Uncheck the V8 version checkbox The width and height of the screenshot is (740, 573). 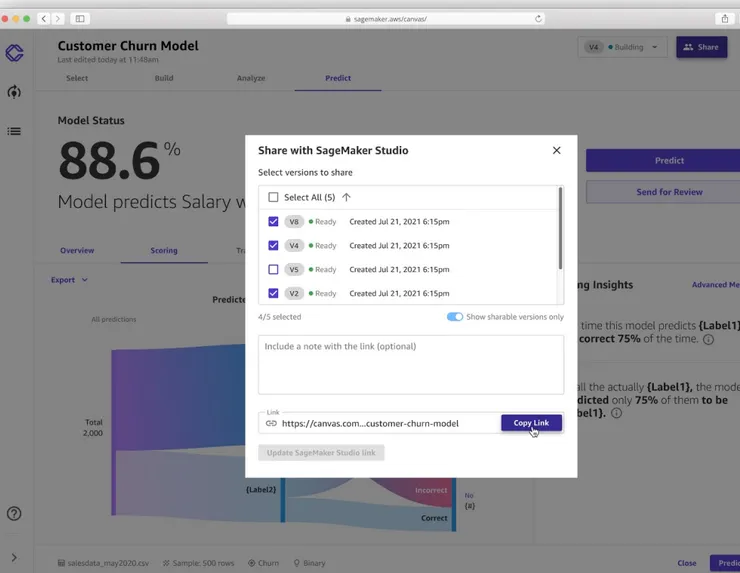pyautogui.click(x=273, y=221)
